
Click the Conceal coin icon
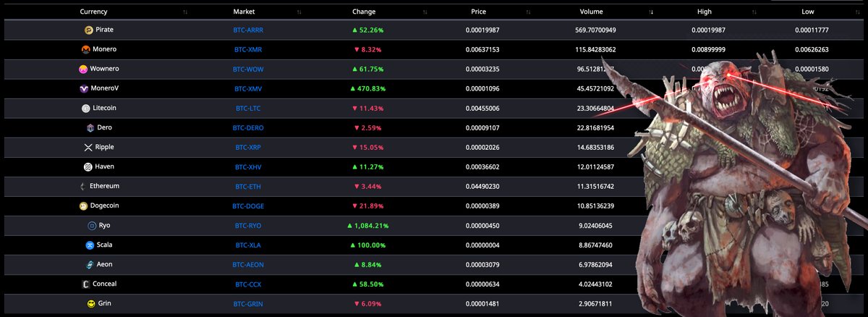86,284
